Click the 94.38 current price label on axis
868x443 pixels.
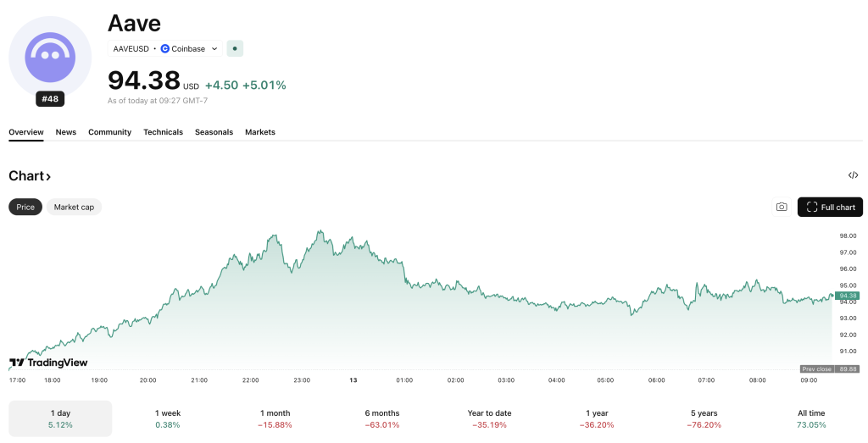pos(847,296)
